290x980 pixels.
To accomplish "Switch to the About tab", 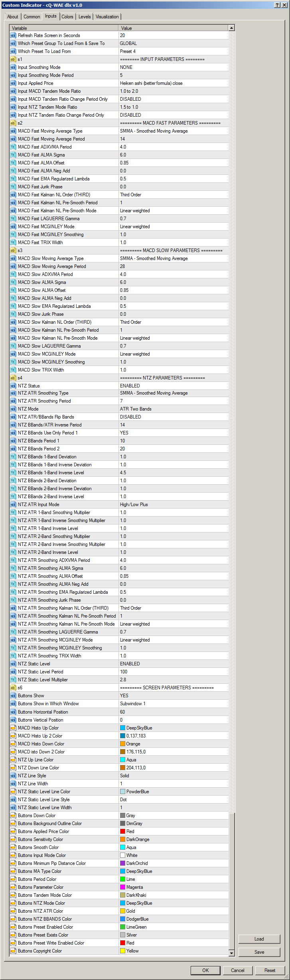I will click(13, 17).
